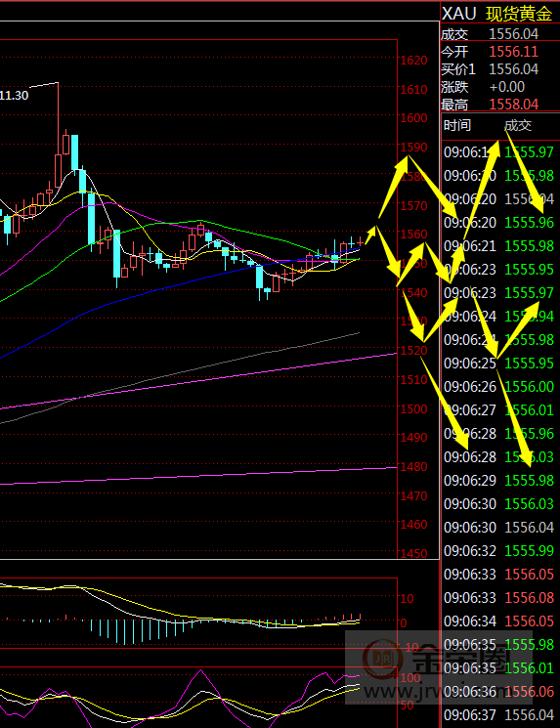
Task: Select the 现货黄金 instrument name
Action: (519, 14)
